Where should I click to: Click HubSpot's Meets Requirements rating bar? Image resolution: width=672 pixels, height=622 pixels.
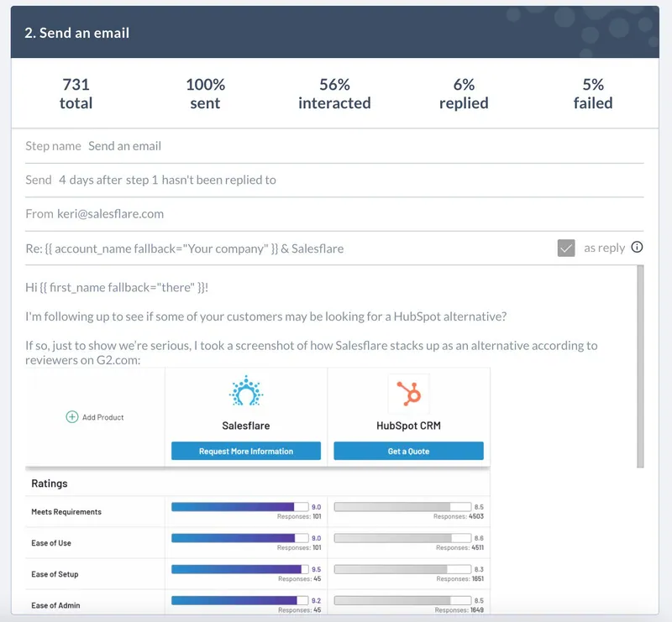click(x=402, y=507)
